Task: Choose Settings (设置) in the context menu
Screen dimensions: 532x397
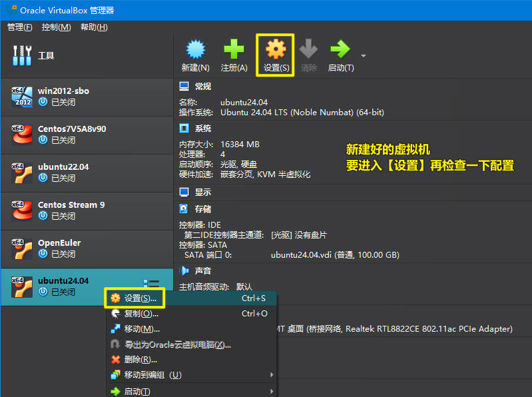Action: tap(140, 298)
